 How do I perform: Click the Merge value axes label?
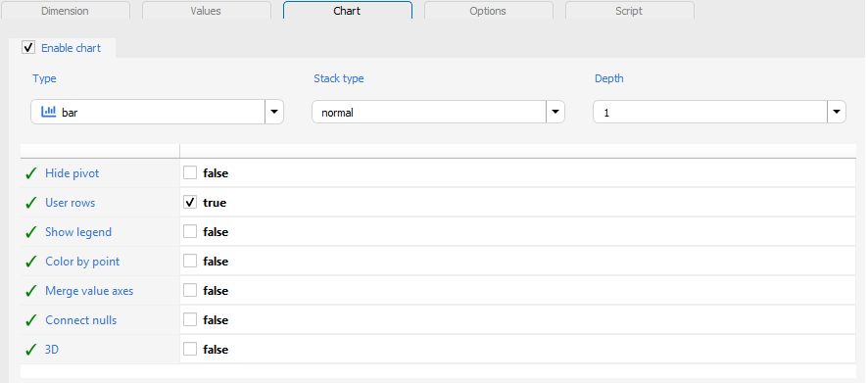pos(90,291)
